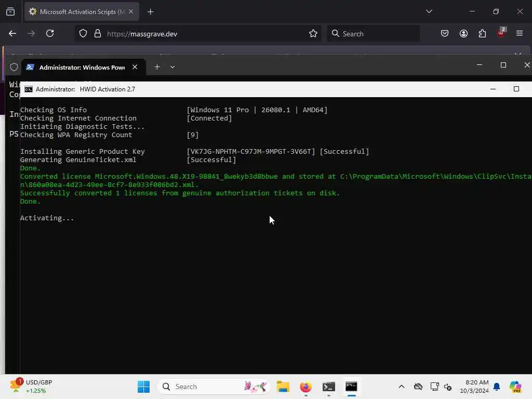Click the "[Windows 11 Pro | 26080.1 | AMD64]" text
This screenshot has width=532, height=399.
pyautogui.click(x=257, y=110)
